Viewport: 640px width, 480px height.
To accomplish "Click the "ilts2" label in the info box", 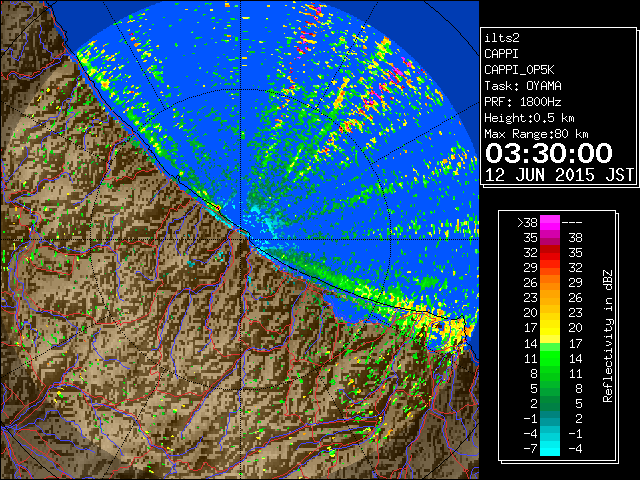I will [502, 38].
